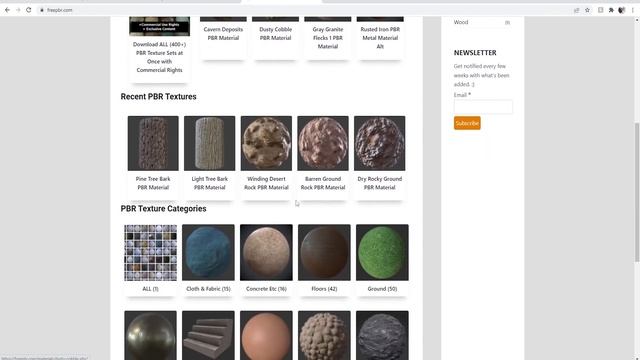Open the stone stairs category thumbnail

[208, 336]
